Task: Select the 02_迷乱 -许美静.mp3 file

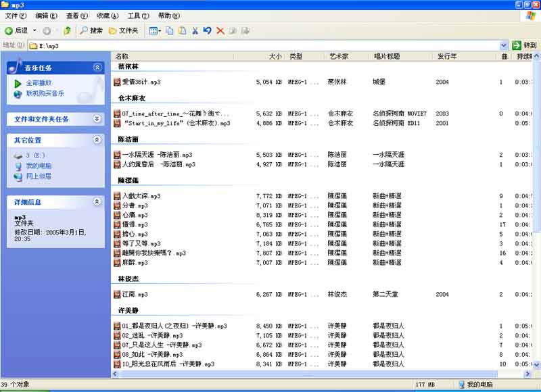Action: [148, 335]
